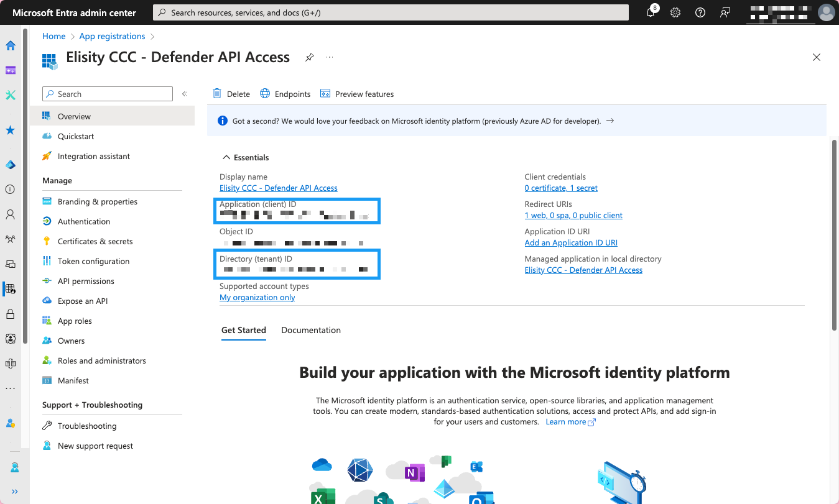Open Endpoints from the toolbar
This screenshot has width=839, height=504.
[285, 94]
